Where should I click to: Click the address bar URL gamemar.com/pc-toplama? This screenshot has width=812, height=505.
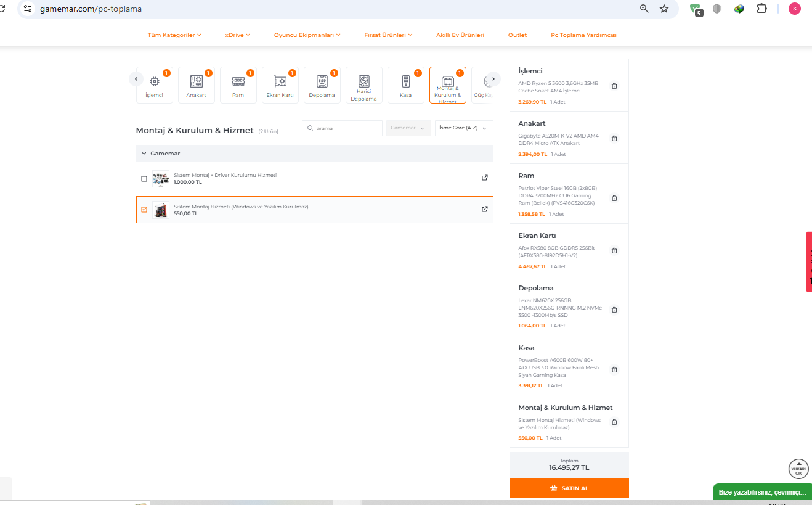click(91, 9)
